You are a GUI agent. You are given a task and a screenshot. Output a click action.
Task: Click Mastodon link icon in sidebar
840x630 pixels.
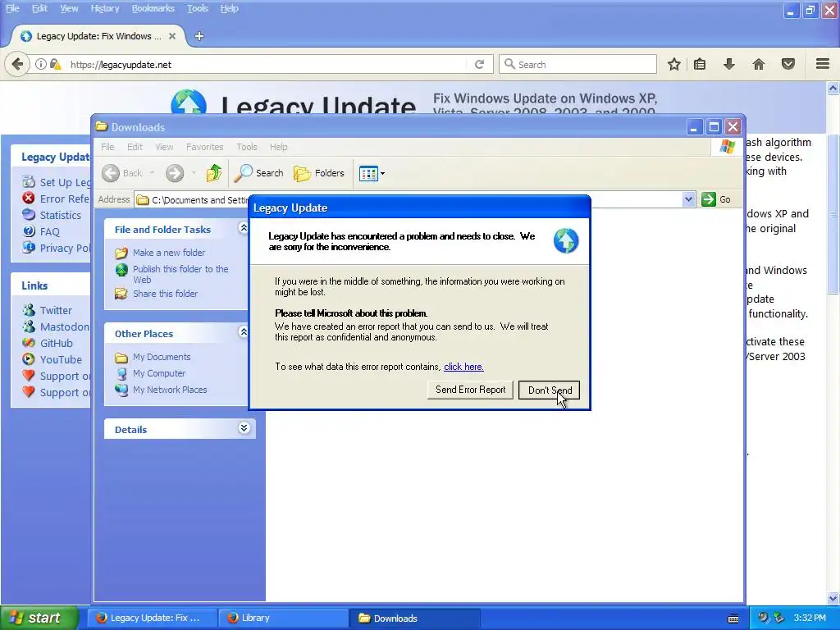coord(29,326)
